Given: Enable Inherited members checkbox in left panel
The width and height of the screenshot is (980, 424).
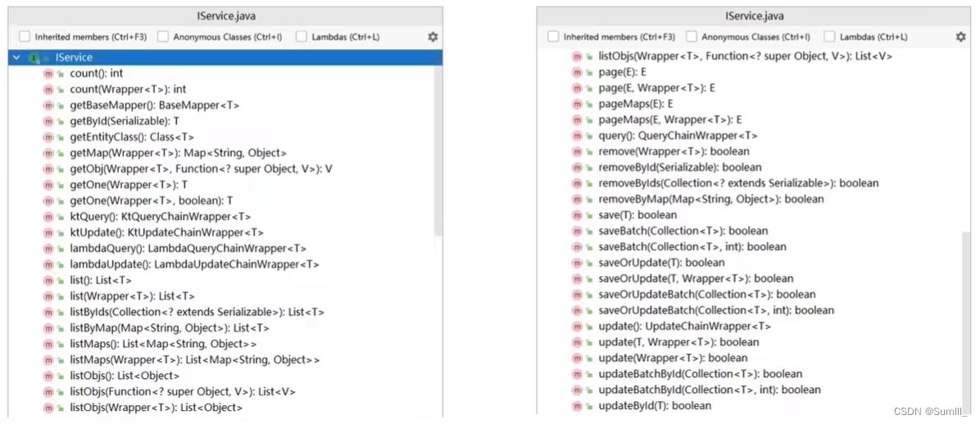Looking at the screenshot, I should (25, 37).
